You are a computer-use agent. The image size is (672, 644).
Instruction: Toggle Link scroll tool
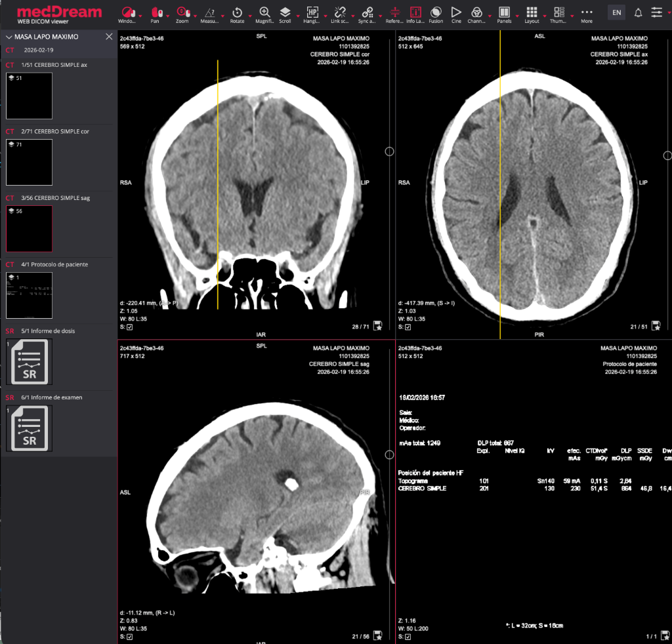[x=340, y=14]
